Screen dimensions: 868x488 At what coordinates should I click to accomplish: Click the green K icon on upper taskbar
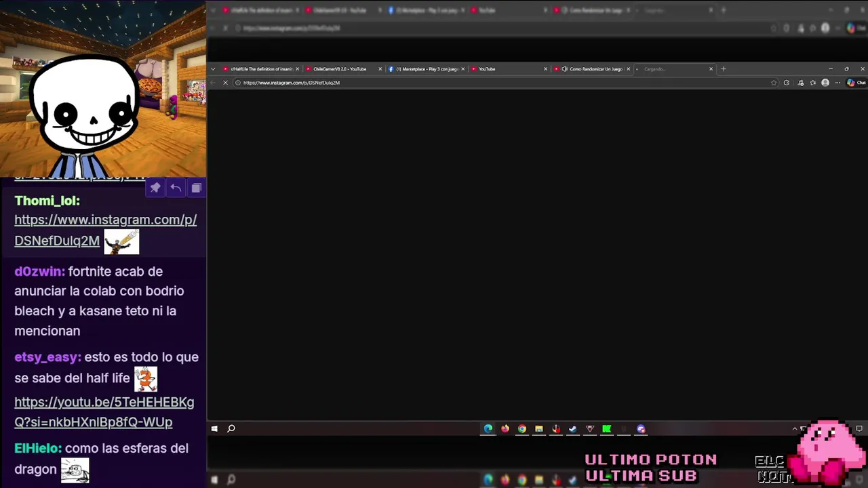[607, 428]
